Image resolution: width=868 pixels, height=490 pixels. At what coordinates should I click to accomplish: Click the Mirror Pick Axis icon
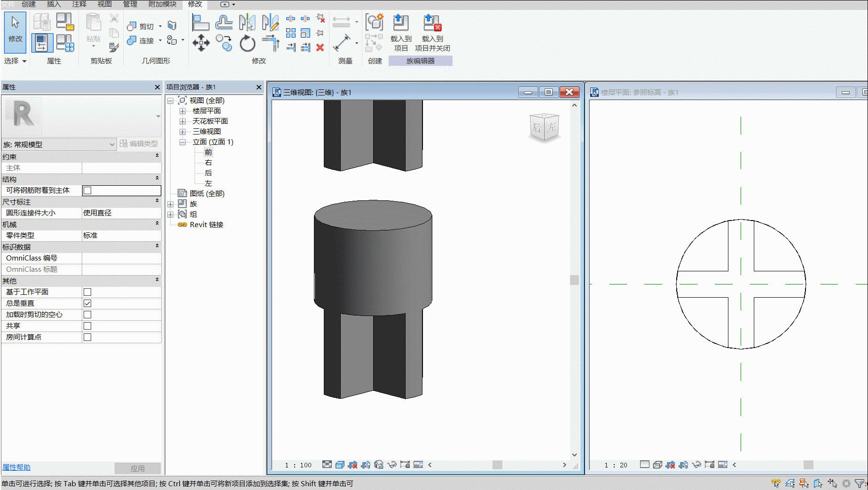click(247, 22)
